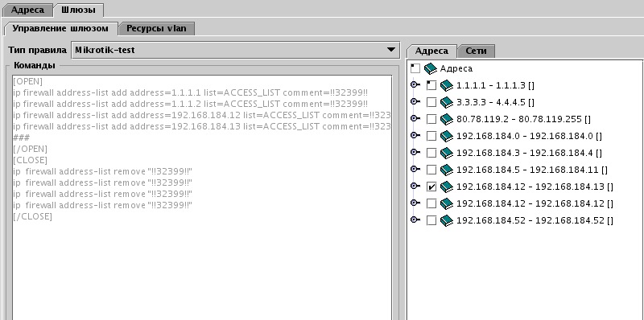Click the book icon for 192.168.184.52 - 192.168.184.52
The width and height of the screenshot is (644, 320).
[447, 220]
